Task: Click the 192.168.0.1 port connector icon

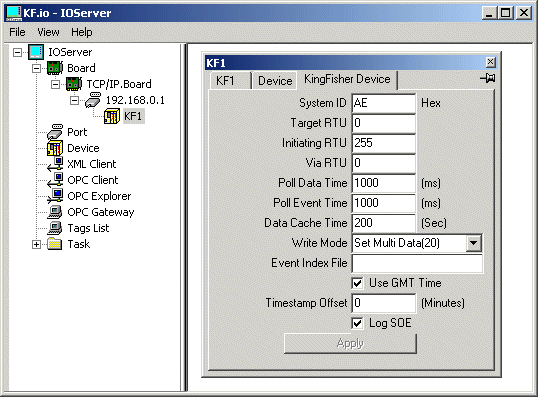Action: pyautogui.click(x=93, y=100)
